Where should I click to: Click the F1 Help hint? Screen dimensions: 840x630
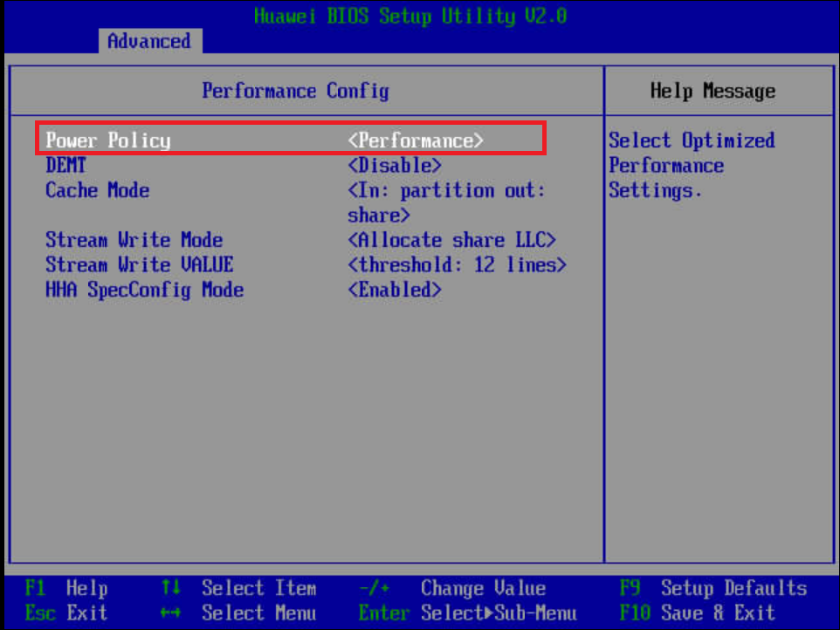(x=66, y=589)
